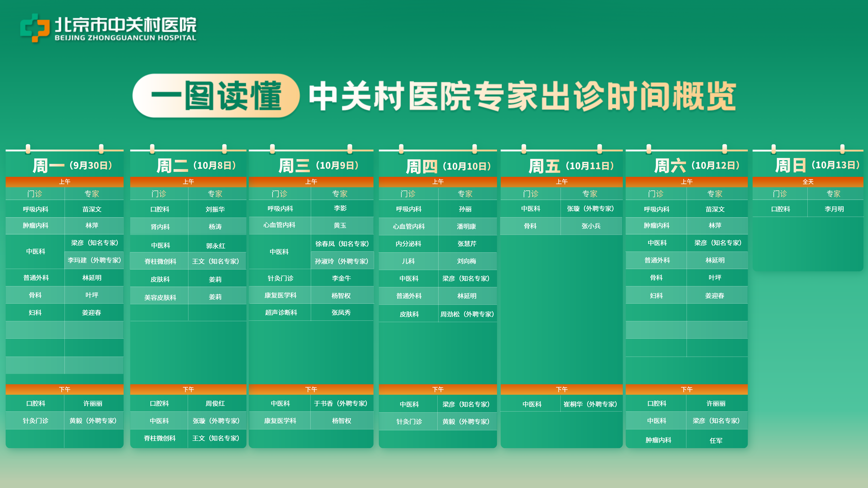Click 李影 in the Wednesday 呼吸内科 row
The height and width of the screenshot is (488, 868).
340,208
